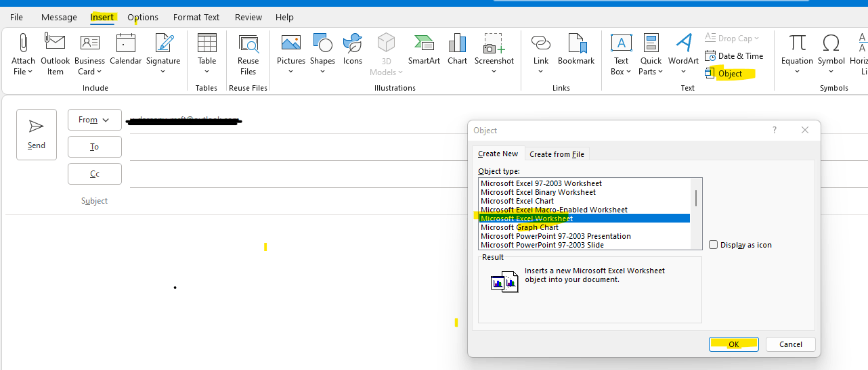This screenshot has width=868, height=370.
Task: Select the Create New tab in Object dialog
Action: point(498,154)
